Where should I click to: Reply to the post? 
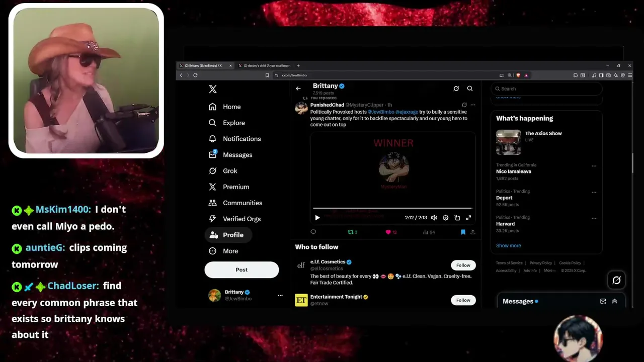[313, 232]
